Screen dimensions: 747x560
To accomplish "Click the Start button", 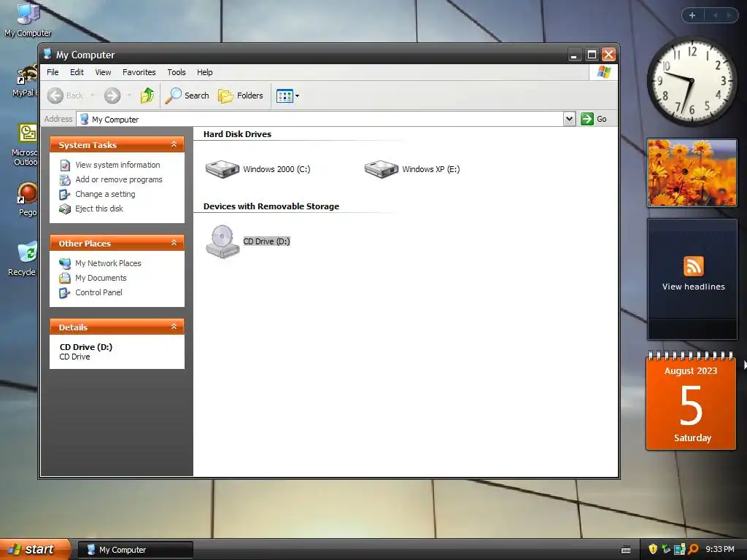I will 35,549.
